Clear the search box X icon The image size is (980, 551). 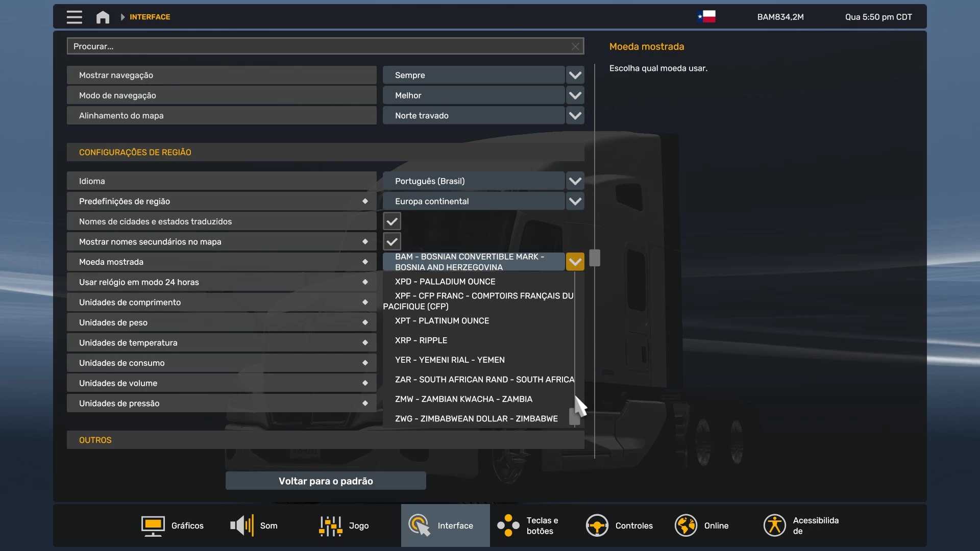point(575,46)
